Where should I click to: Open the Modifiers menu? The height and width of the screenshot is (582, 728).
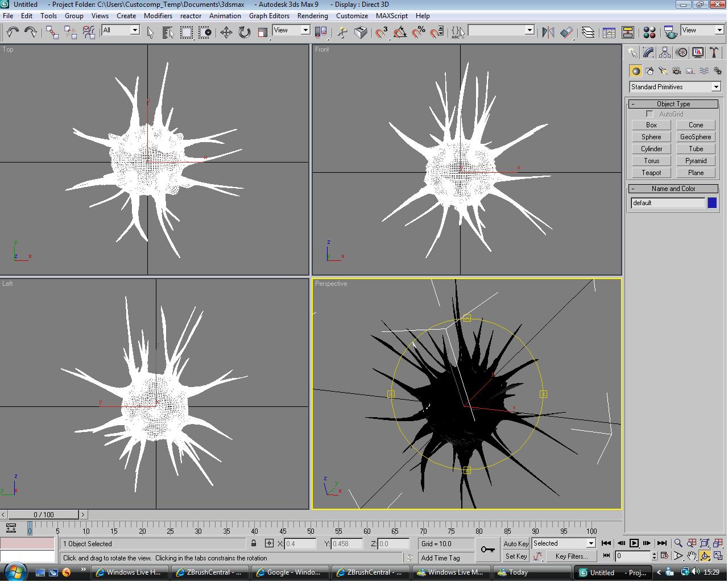click(158, 16)
